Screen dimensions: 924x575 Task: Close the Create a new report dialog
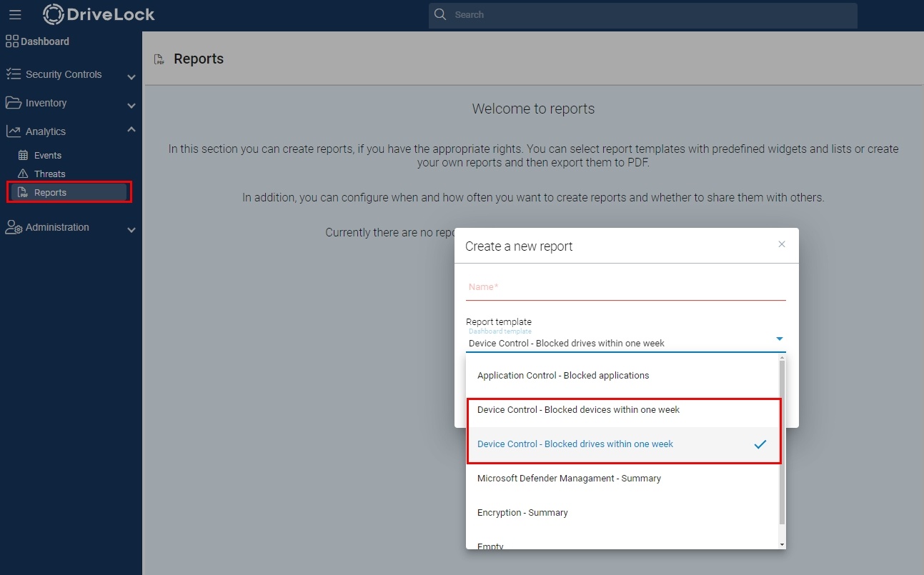(782, 244)
